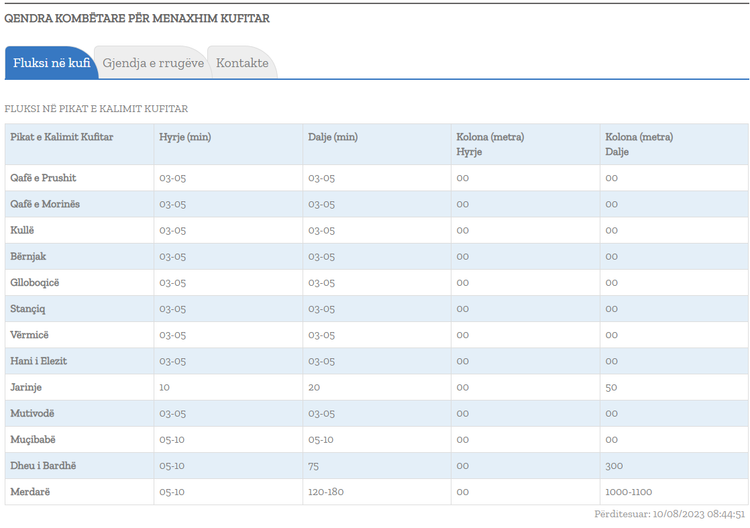Viewport: 750px width, 528px height.
Task: Switch to the Fluksi në kufi tab
Action: pos(51,63)
